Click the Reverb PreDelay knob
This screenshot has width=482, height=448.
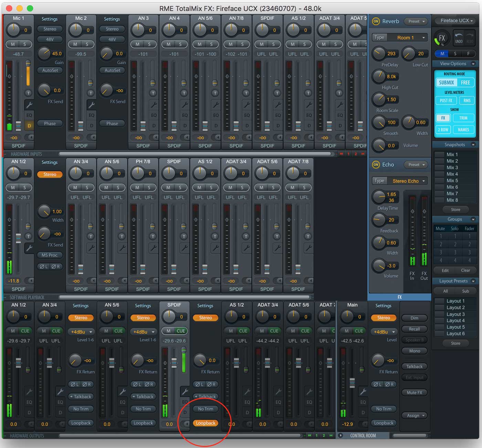coord(379,53)
